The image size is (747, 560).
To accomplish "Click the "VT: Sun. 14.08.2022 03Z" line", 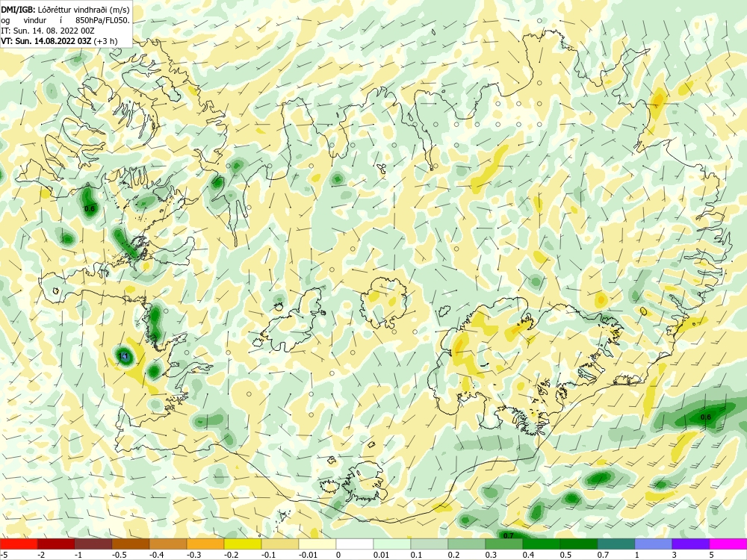I will point(46,41).
